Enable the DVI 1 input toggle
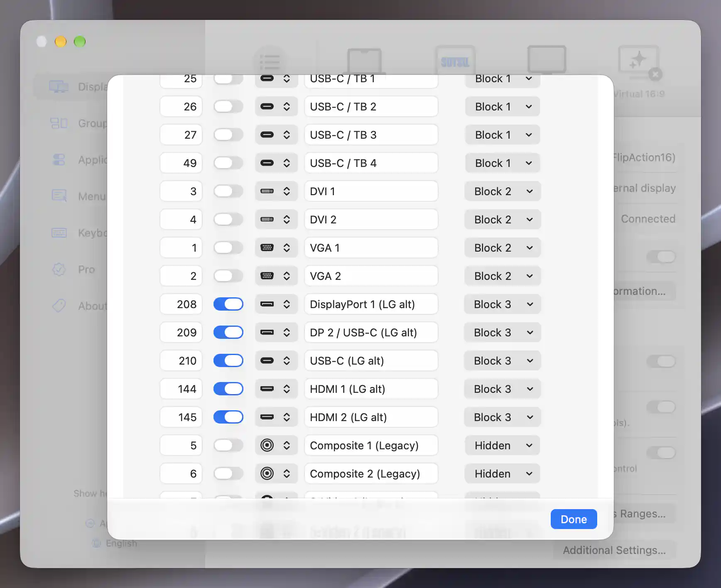The height and width of the screenshot is (588, 721). point(228,191)
